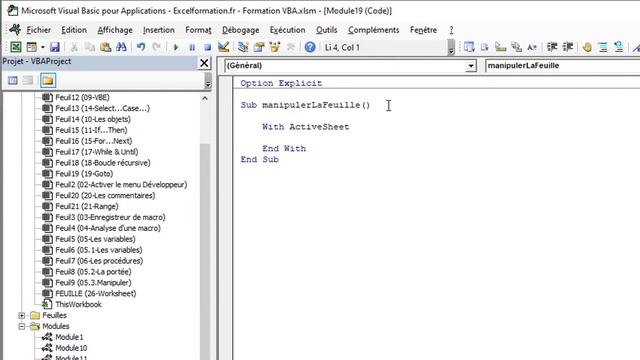The image size is (640, 360).
Task: Open the Format menu
Action: tap(198, 30)
